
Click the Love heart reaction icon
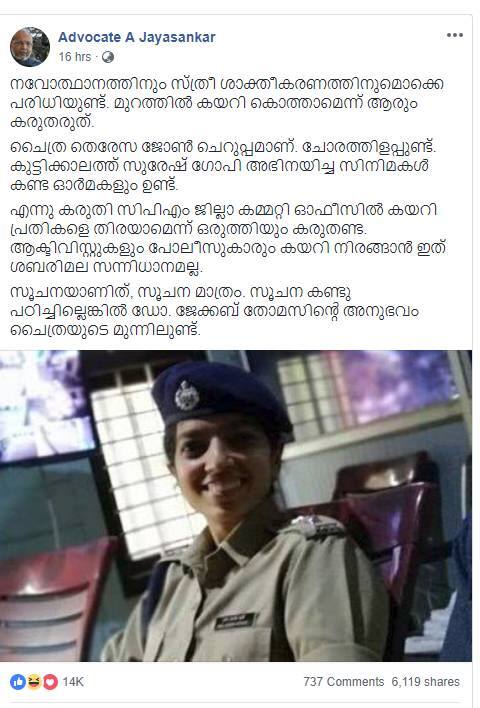pos(50,682)
